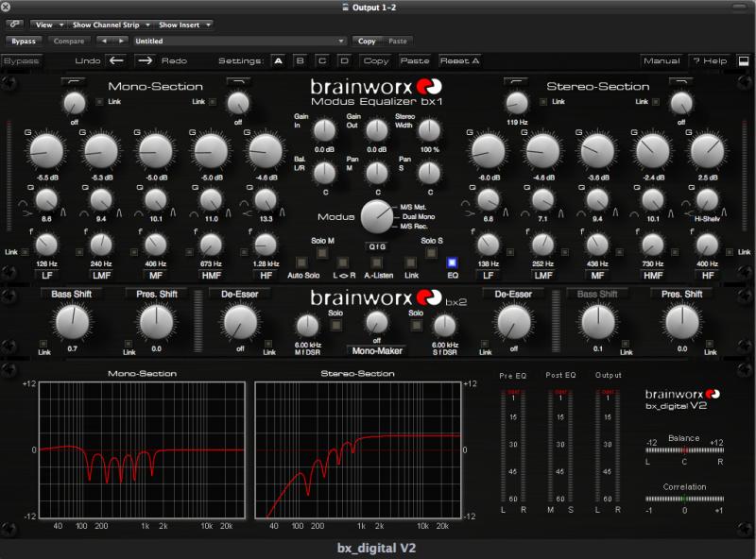This screenshot has height=559, width=756.
Task: Expand the Show Channel Strip dropdown
Action: tap(111, 25)
